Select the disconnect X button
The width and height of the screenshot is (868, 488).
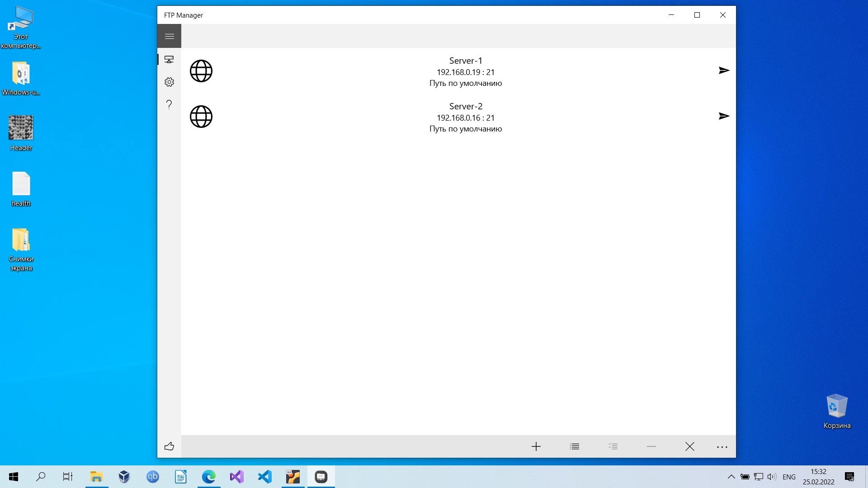point(689,446)
